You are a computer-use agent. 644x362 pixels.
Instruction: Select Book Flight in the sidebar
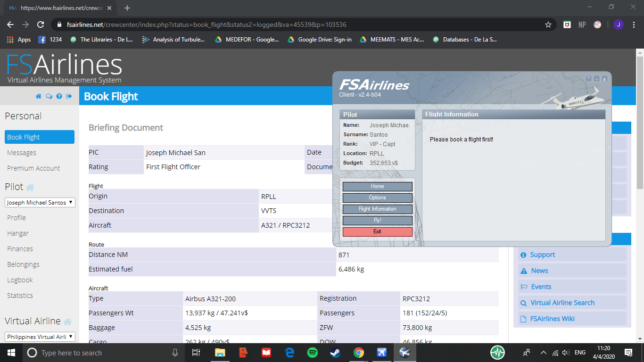(x=40, y=137)
